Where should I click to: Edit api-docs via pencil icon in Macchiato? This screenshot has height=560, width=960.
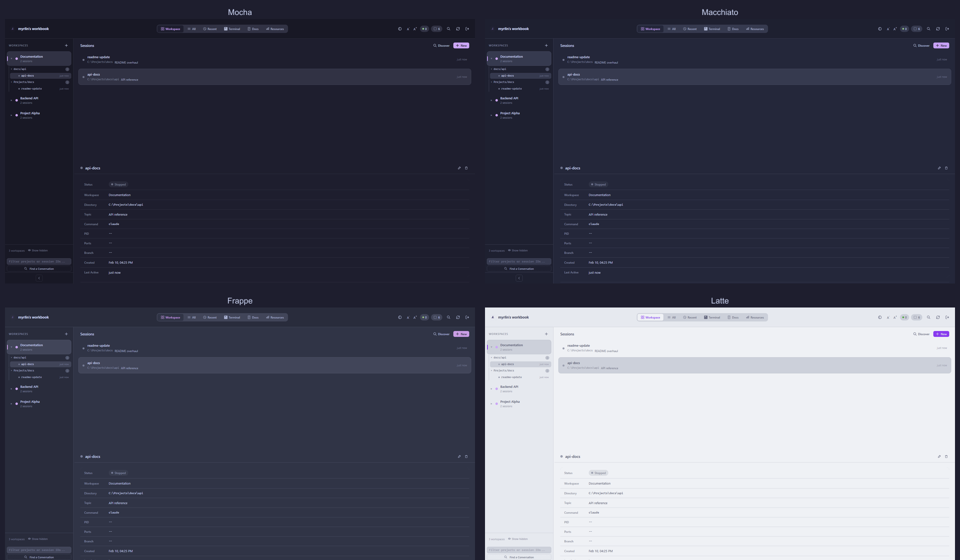click(x=939, y=168)
